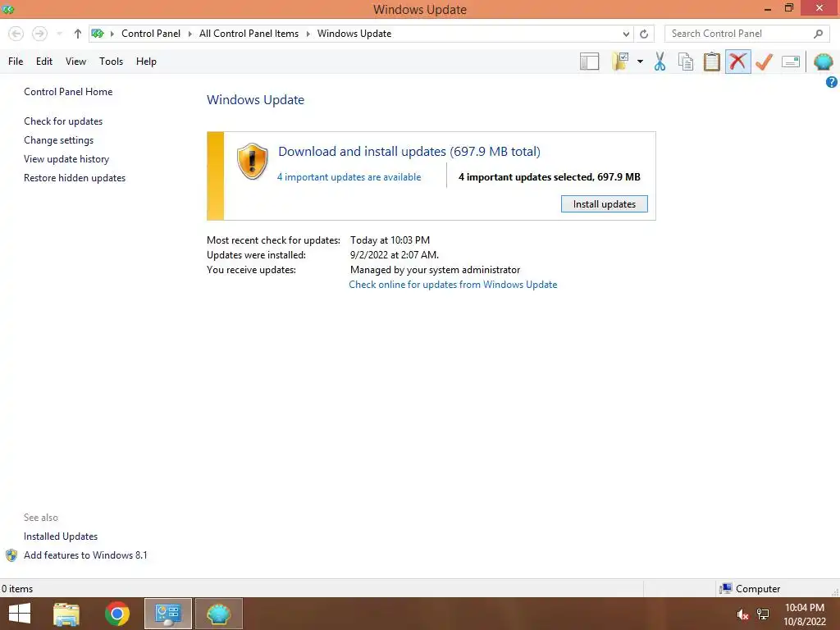Open recent locations dropdown arrow
840x630 pixels.
pyautogui.click(x=59, y=34)
